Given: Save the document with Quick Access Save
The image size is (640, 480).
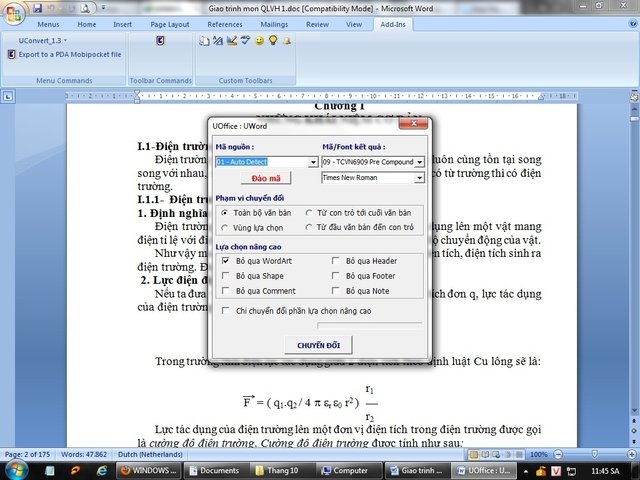Looking at the screenshot, I should coord(38,8).
